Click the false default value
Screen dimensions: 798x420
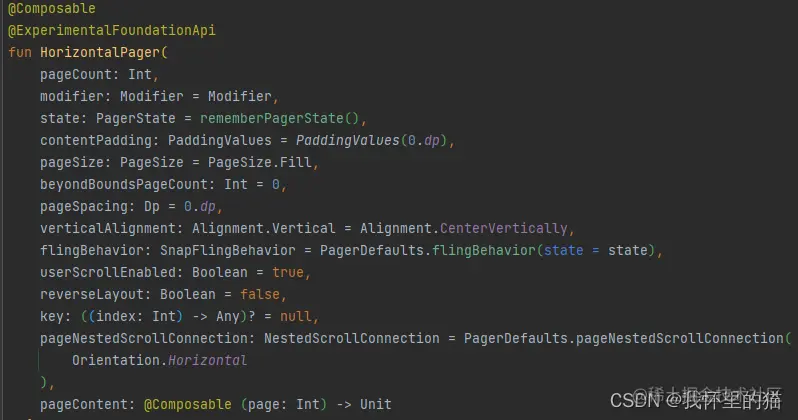click(260, 294)
